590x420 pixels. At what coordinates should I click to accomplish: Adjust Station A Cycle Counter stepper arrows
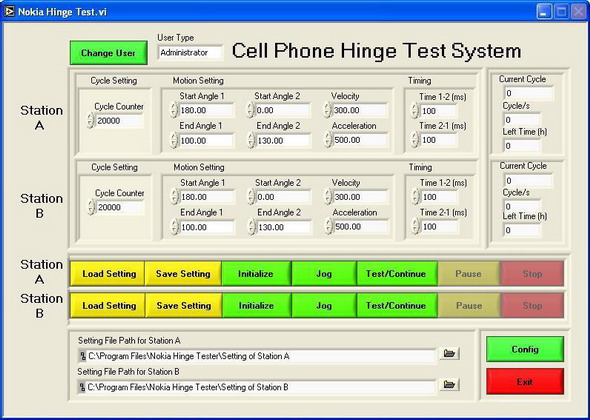[x=90, y=120]
